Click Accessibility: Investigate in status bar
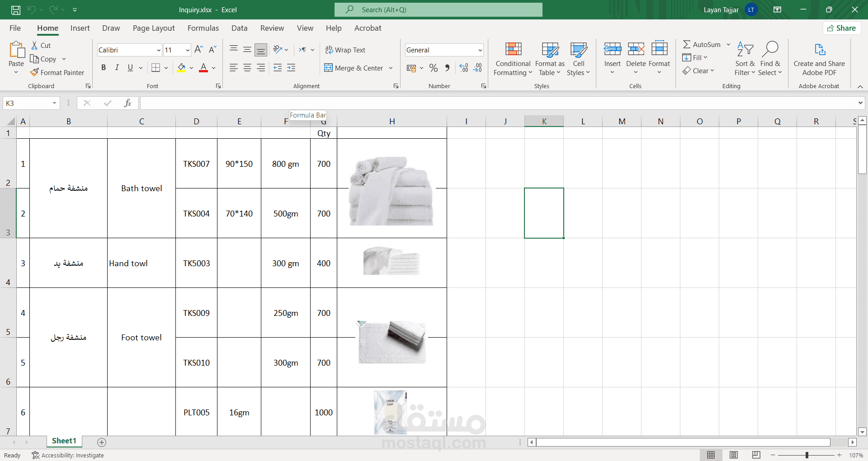 coord(68,455)
